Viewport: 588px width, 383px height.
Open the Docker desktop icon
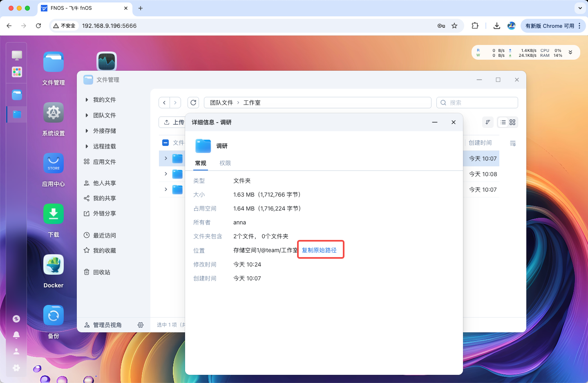54,265
